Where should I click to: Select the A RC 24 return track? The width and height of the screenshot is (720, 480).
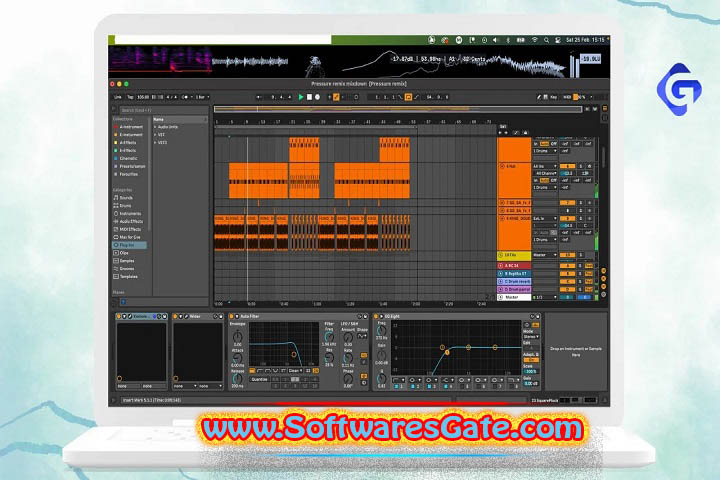[x=514, y=265]
